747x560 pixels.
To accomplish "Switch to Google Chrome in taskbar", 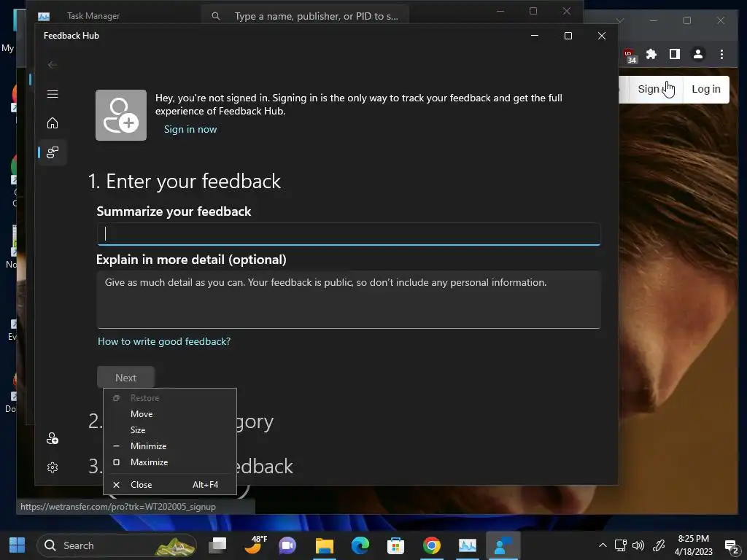I will (x=432, y=545).
